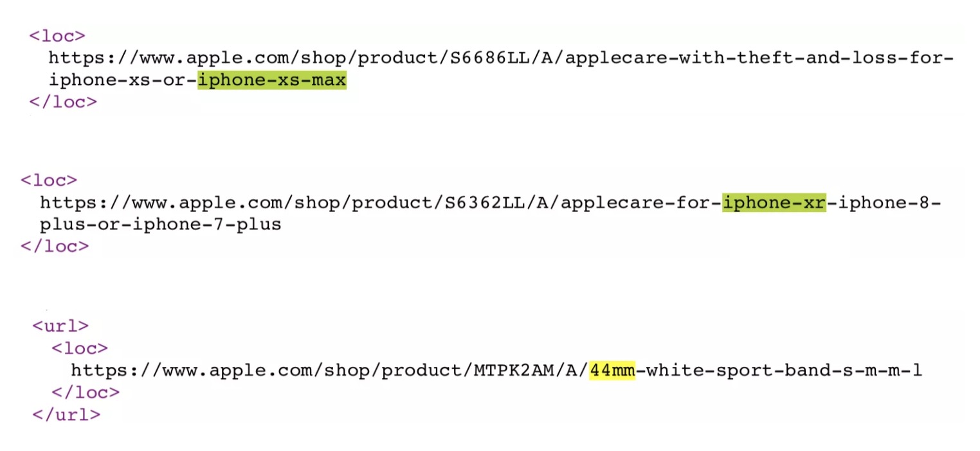Click the <loc> tag nested inside <url>
The width and height of the screenshot is (980, 451).
click(x=80, y=348)
